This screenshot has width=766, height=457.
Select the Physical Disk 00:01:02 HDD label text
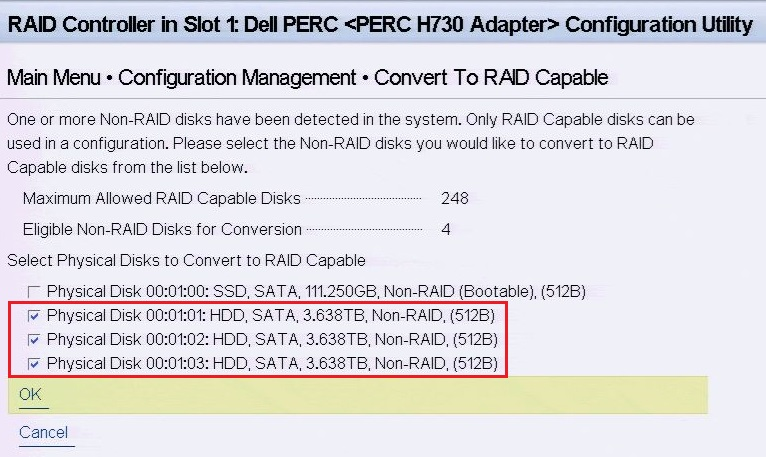pyautogui.click(x=271, y=339)
